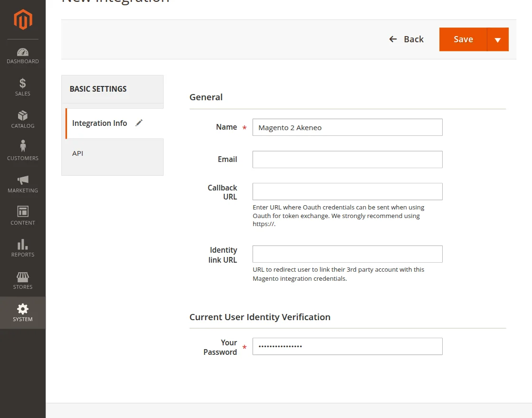Screen dimensions: 532x418
Task: Collapse the Basic Settings panel header
Action: click(113, 89)
